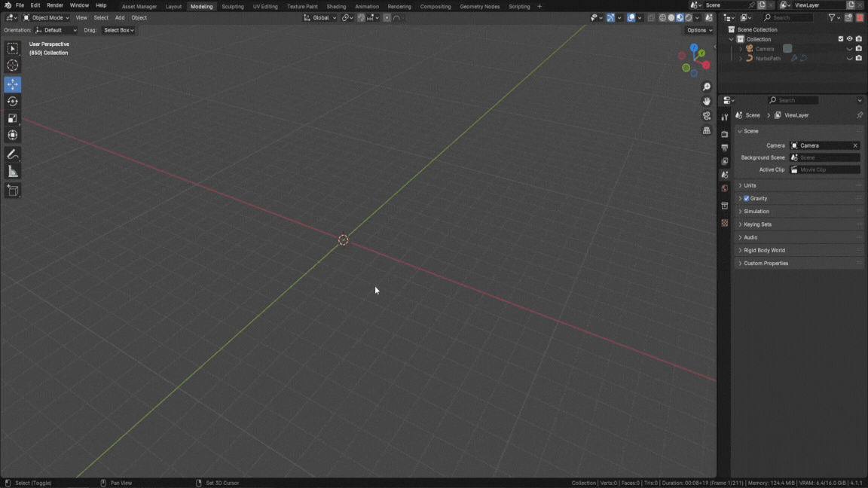Click the outliner search field
This screenshot has width=868, height=488.
click(x=788, y=18)
